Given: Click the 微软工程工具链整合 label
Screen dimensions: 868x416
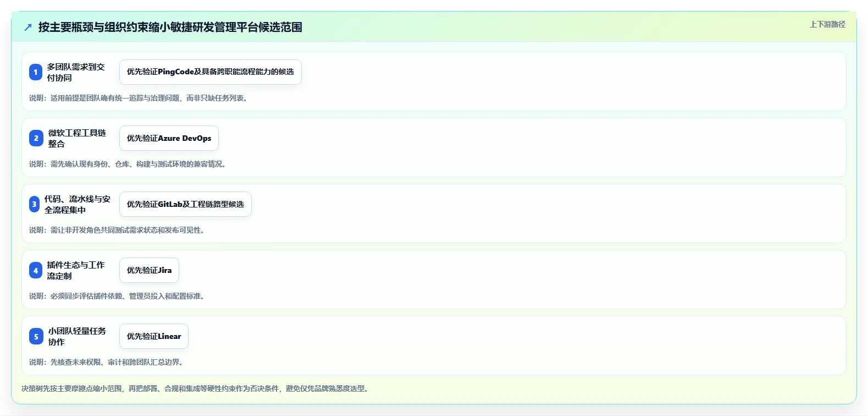Looking at the screenshot, I should coord(77,138).
